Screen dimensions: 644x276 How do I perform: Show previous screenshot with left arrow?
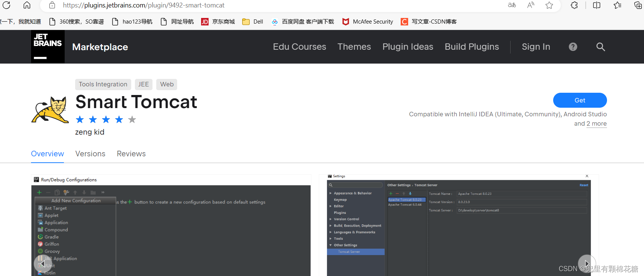pos(43,264)
